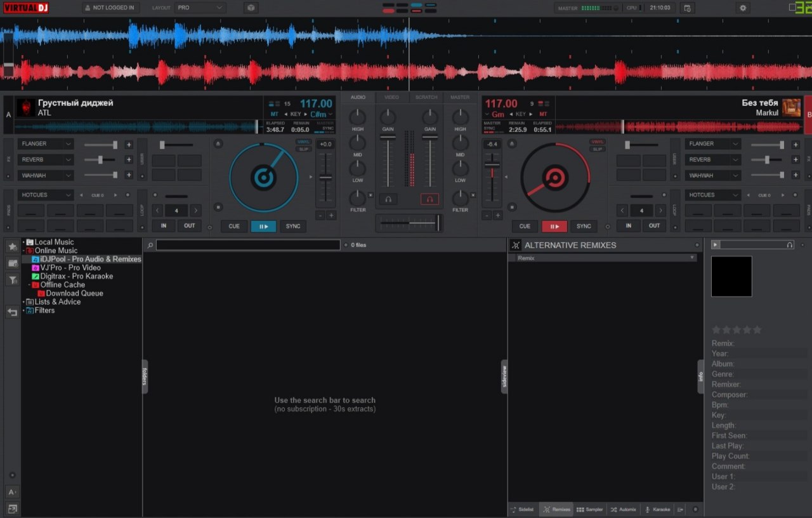812x518 pixels.
Task: Toggle left deck headphone cue
Action: coord(388,199)
